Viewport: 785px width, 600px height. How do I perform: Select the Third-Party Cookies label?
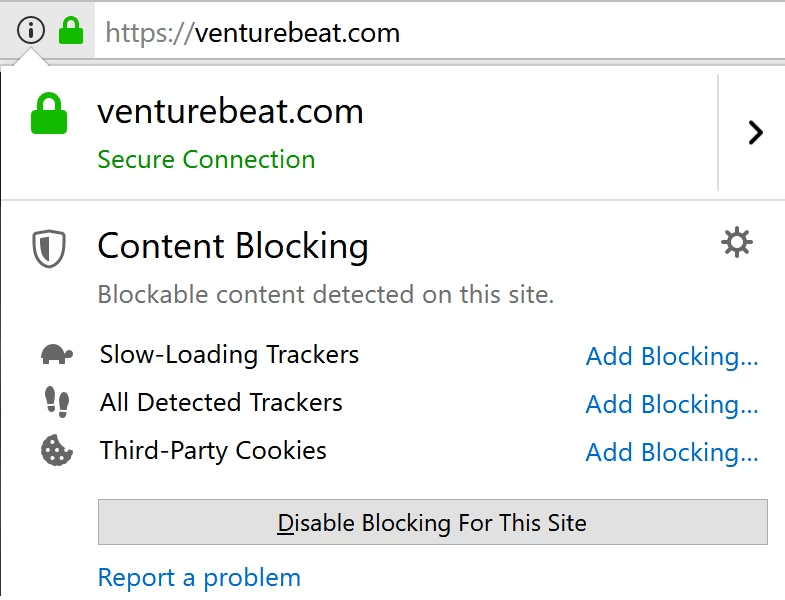(x=213, y=450)
